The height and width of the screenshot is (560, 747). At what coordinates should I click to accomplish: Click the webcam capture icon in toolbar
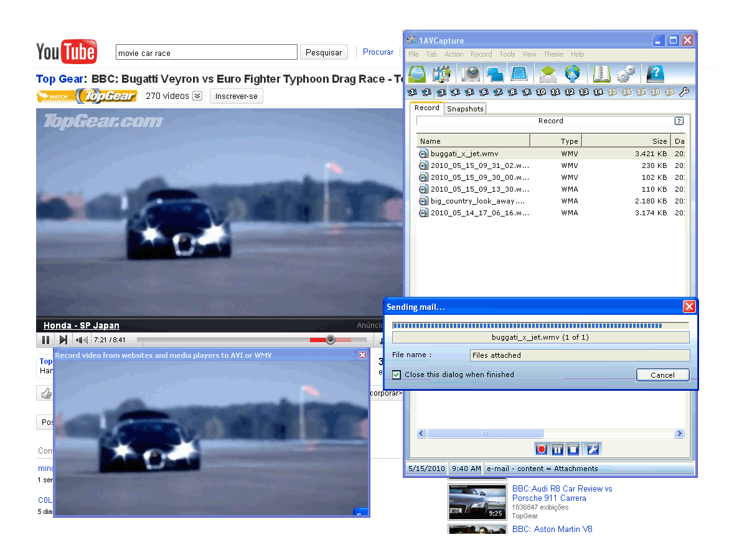click(x=471, y=74)
